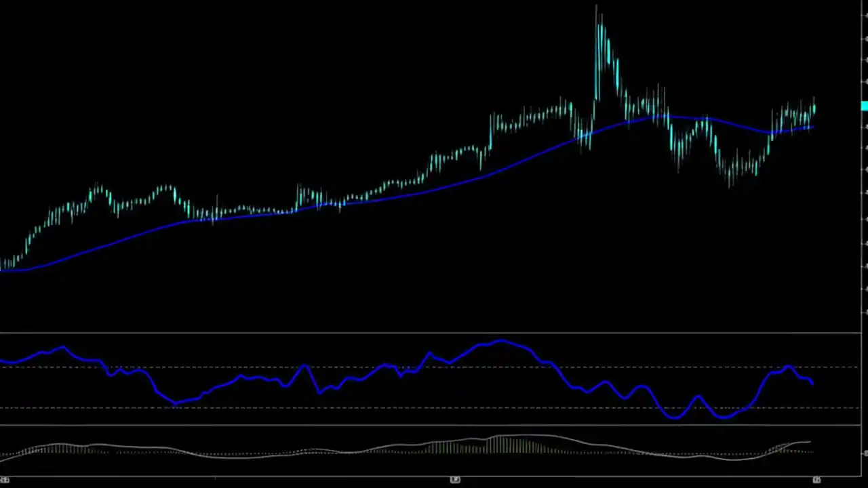Image resolution: width=868 pixels, height=488 pixels.
Task: Click the small icon at bottom-right corner
Action: tap(818, 479)
